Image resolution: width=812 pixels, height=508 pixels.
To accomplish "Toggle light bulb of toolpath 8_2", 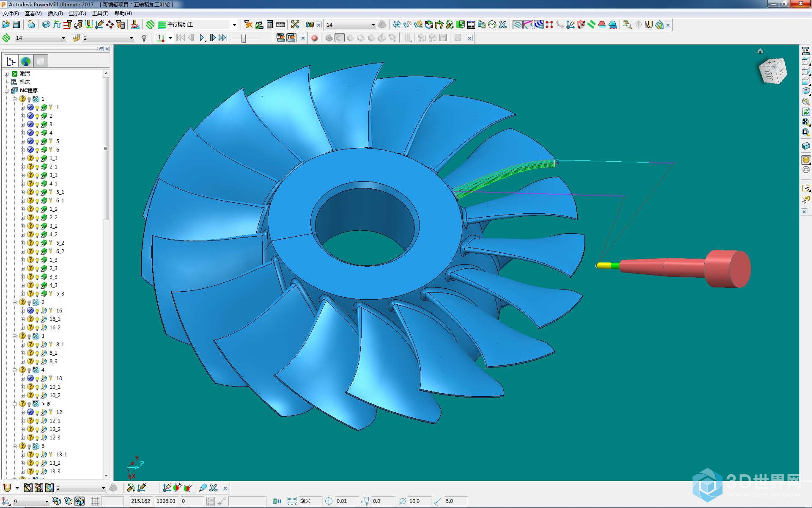I will coord(37,353).
